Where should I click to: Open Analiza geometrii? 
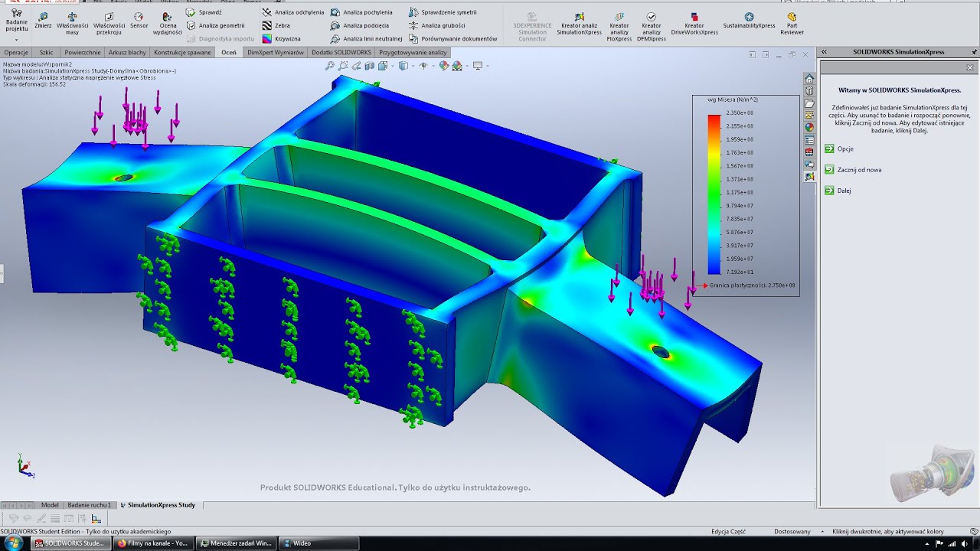(216, 25)
